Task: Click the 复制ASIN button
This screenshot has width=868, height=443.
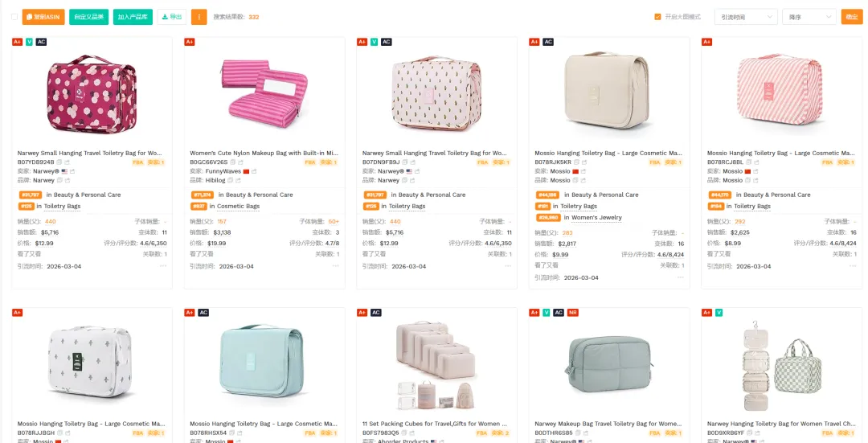Action: 43,17
